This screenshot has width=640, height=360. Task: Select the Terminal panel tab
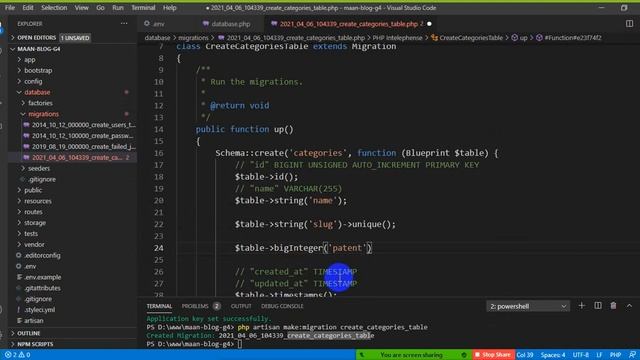pos(159,306)
